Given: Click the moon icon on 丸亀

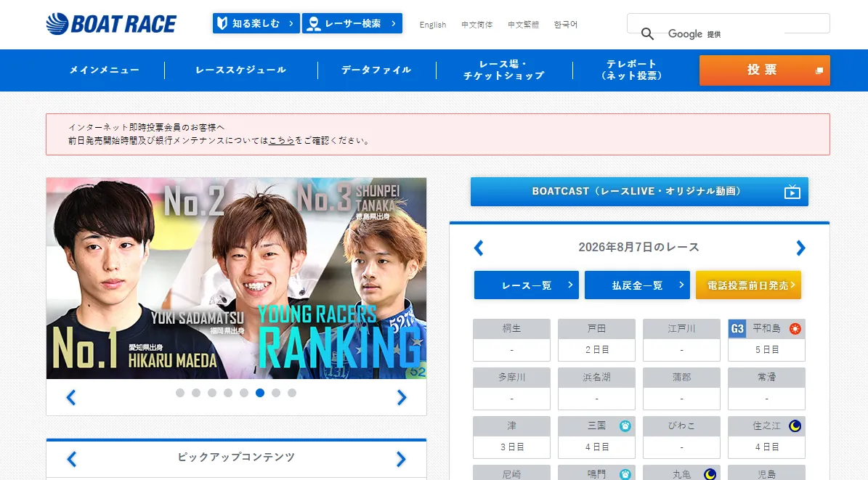Looking at the screenshot, I should click(710, 474).
